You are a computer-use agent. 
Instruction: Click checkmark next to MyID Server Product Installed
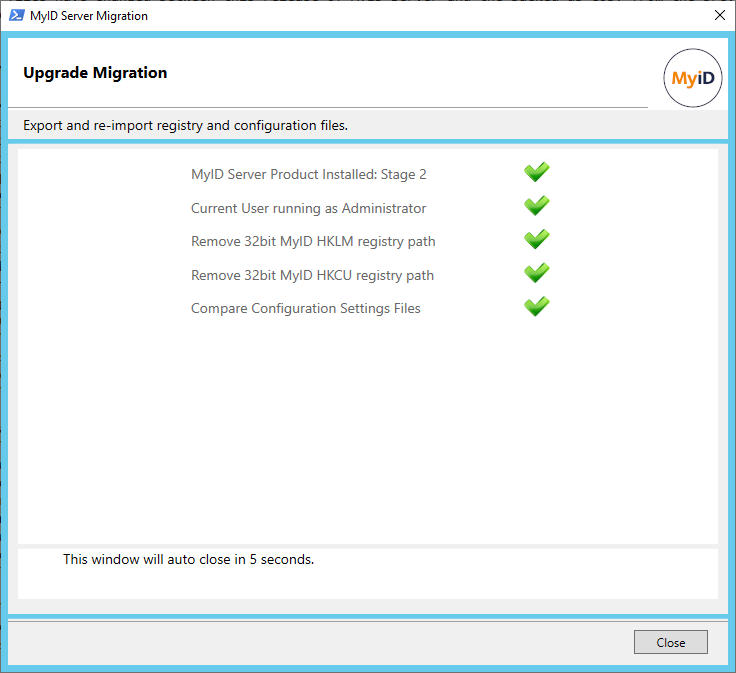[x=537, y=172]
